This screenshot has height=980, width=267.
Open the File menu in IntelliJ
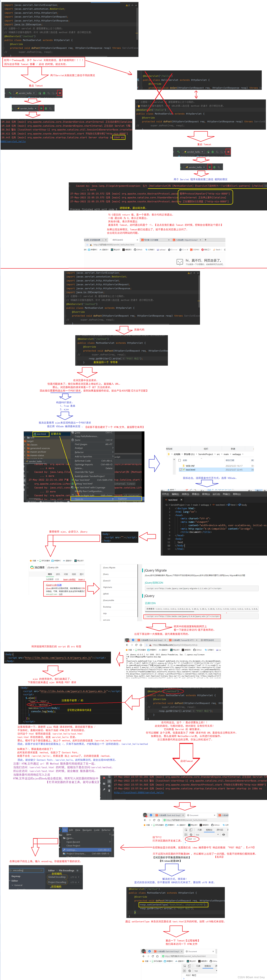pos(65,830)
